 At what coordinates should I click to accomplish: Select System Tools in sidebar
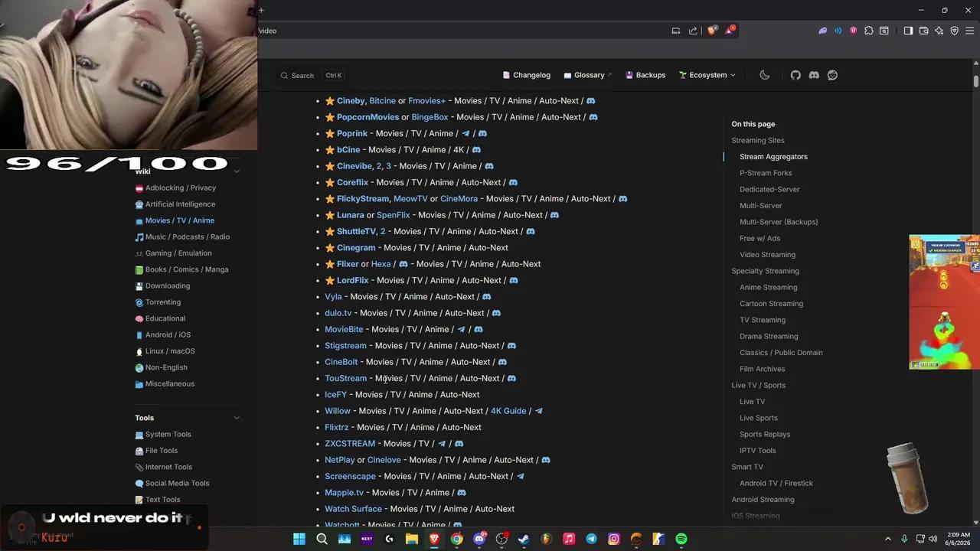[163, 435]
